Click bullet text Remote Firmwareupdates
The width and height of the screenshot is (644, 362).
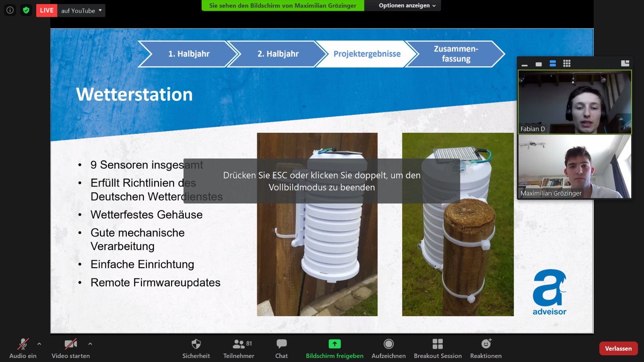click(155, 283)
